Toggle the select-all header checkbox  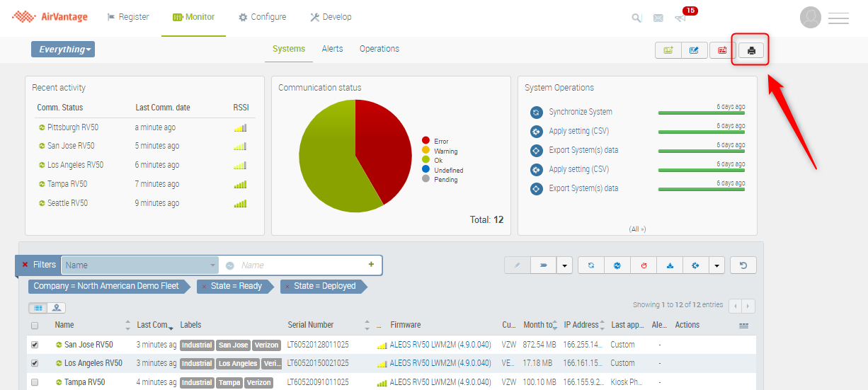(35, 326)
